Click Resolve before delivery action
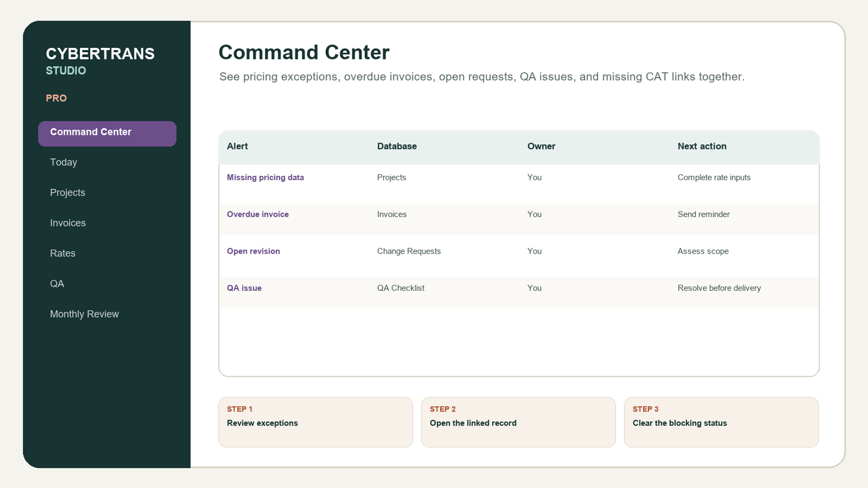Viewport: 868px width, 488px height. [x=719, y=288]
